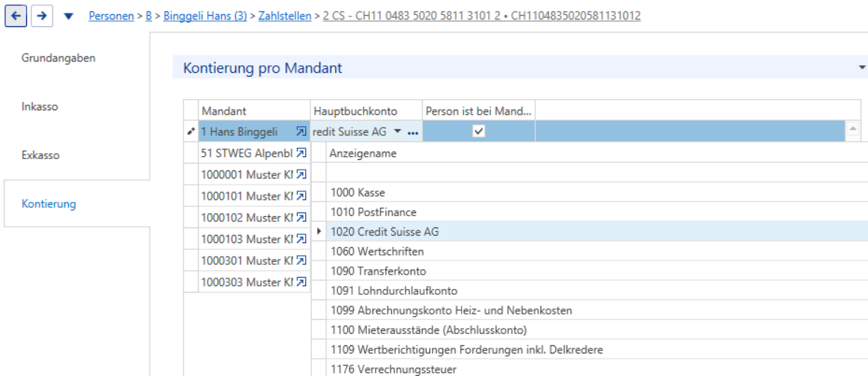The image size is (868, 376).
Task: Open the three-dots lookup button beside Hauptbuchkonto
Action: tap(413, 133)
